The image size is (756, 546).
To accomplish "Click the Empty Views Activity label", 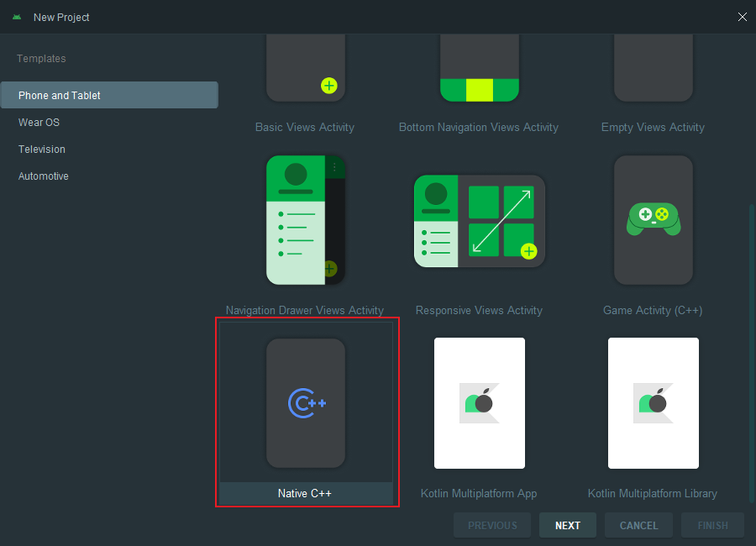I will (x=653, y=128).
